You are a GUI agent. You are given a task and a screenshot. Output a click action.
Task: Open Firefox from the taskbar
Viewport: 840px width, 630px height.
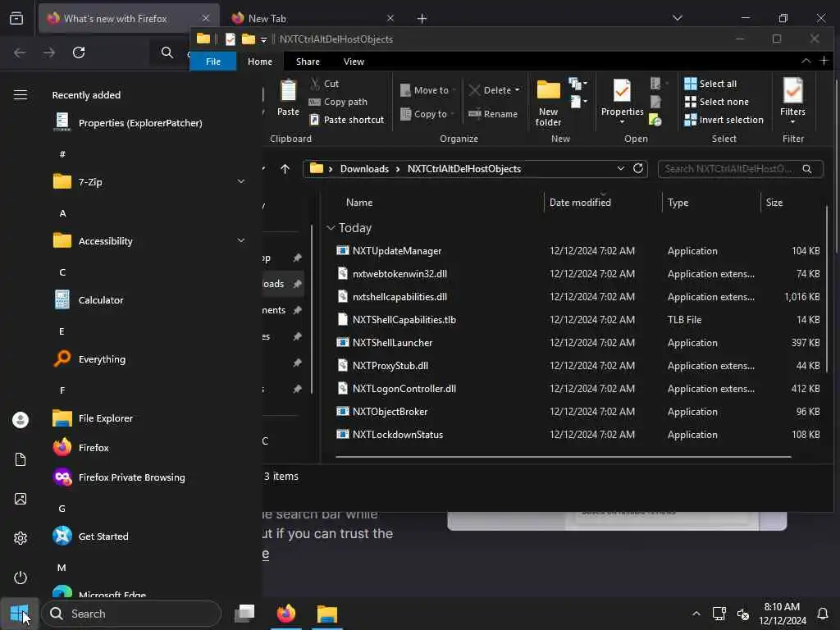(x=286, y=614)
